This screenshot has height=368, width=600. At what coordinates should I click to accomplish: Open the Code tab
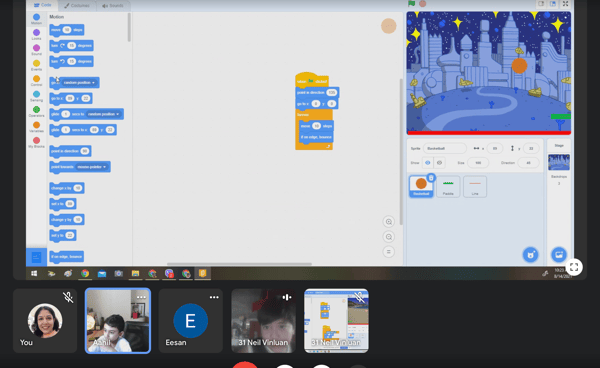click(42, 5)
